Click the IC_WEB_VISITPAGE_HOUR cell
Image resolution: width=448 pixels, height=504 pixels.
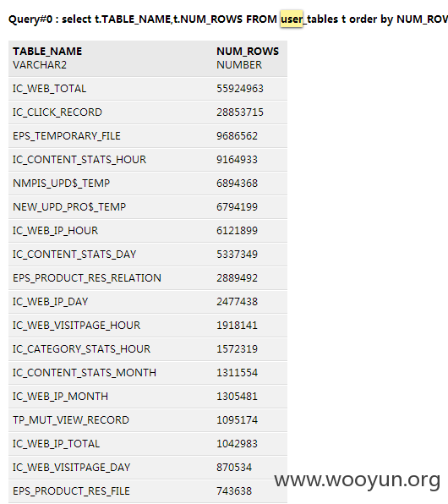[x=76, y=326]
